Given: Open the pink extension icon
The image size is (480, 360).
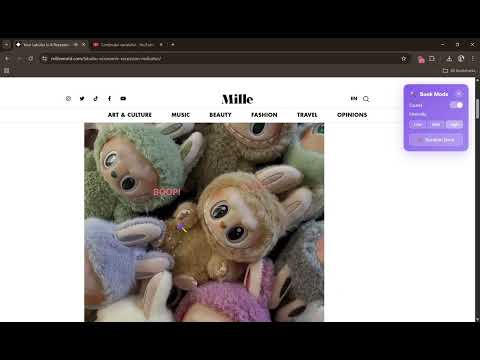Looking at the screenshot, I should coord(421,59).
